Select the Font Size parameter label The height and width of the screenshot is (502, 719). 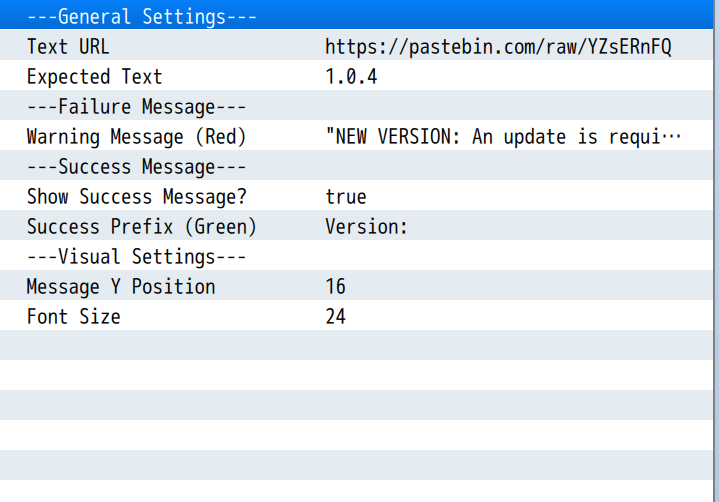point(73,317)
